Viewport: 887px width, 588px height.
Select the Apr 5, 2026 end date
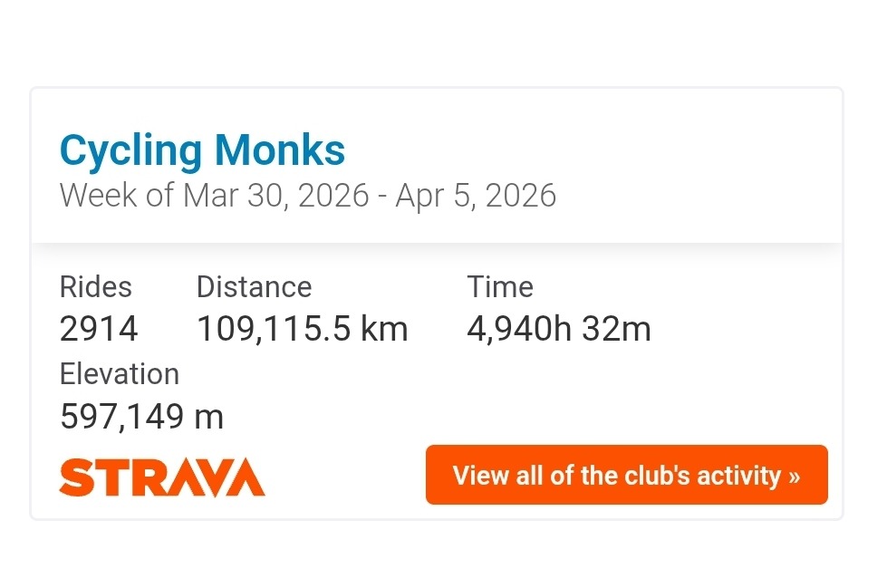[477, 196]
